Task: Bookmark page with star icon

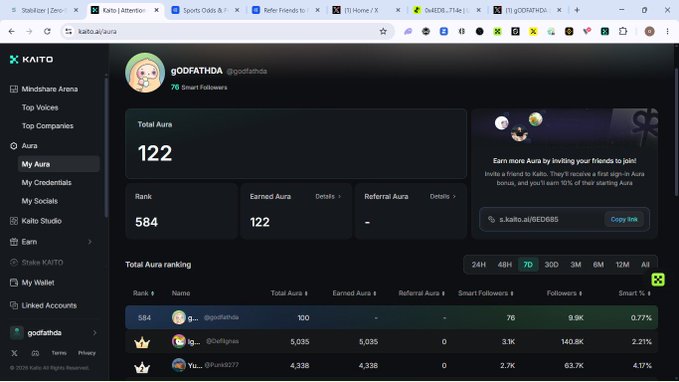Action: click(x=383, y=31)
